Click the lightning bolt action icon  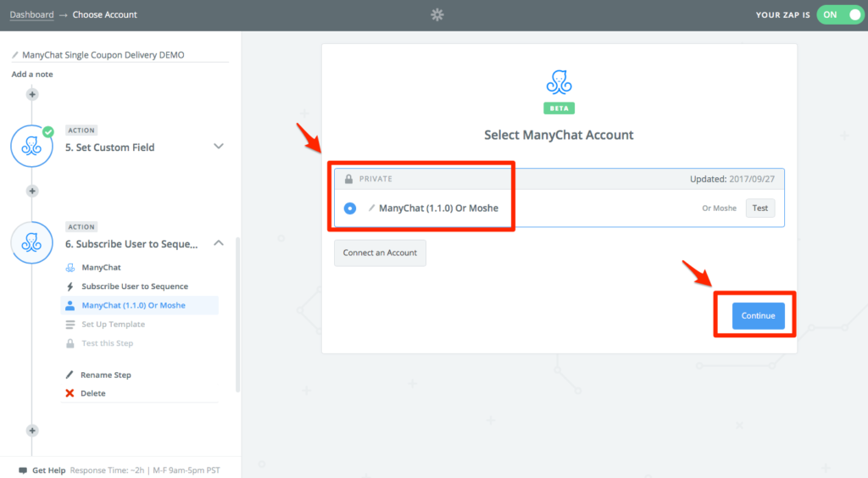70,286
